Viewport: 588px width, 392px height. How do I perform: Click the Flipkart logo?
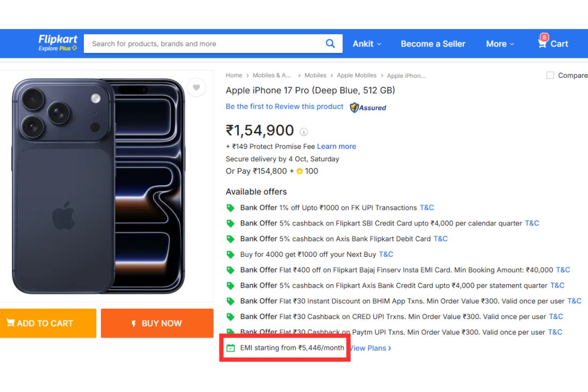tap(57, 43)
